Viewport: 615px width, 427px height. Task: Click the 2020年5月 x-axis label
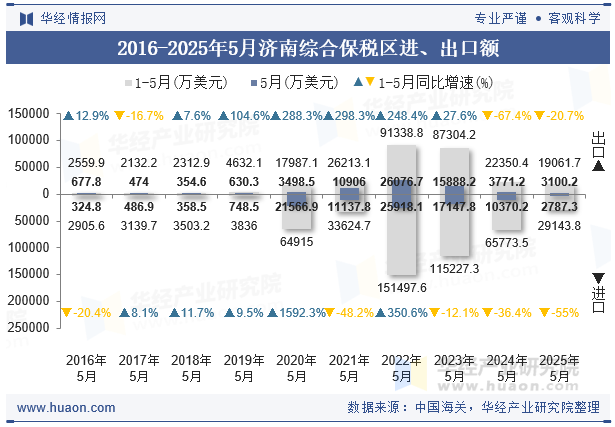[297, 369]
